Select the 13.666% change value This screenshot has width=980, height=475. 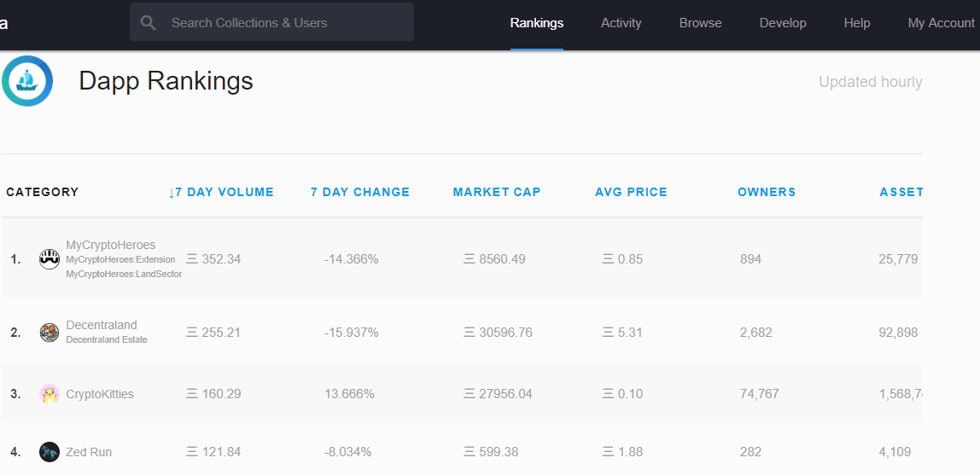coord(349,394)
